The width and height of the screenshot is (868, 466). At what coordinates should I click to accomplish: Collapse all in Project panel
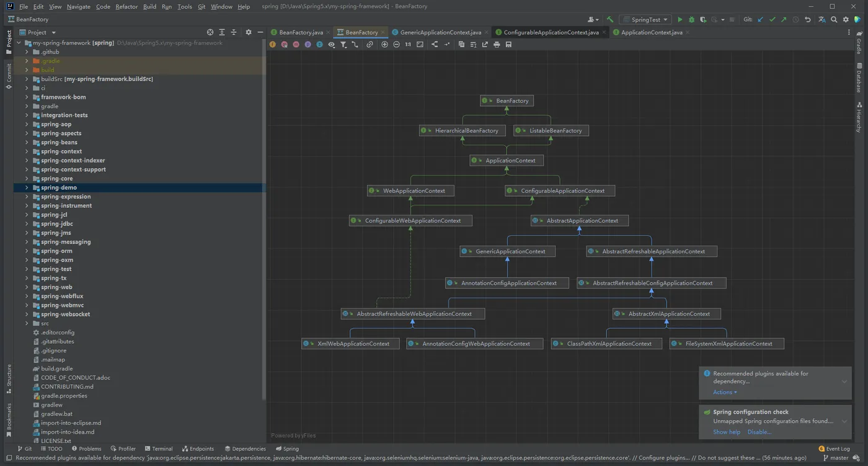(234, 32)
